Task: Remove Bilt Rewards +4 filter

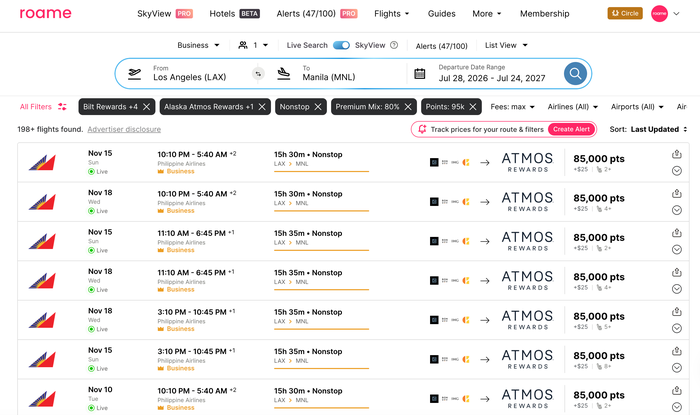Action: click(146, 107)
